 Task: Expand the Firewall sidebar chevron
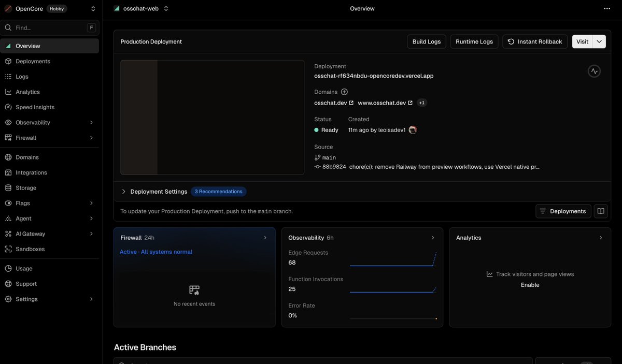(92, 138)
